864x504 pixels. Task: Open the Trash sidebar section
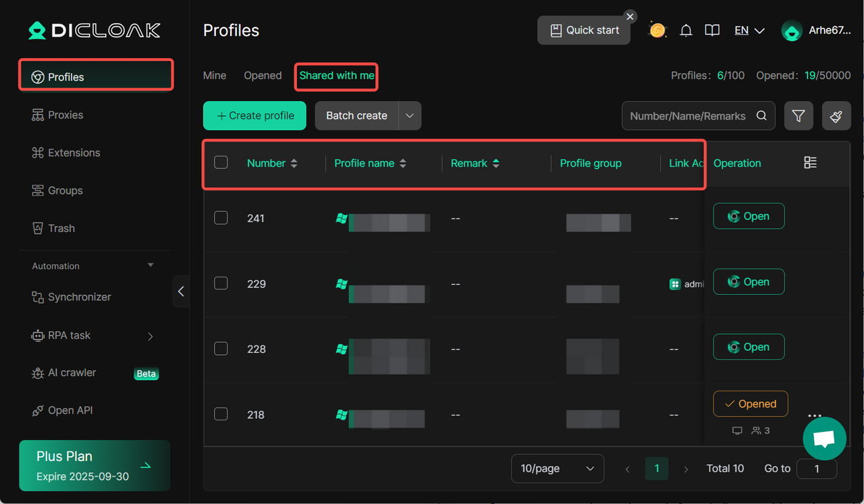click(x=53, y=228)
